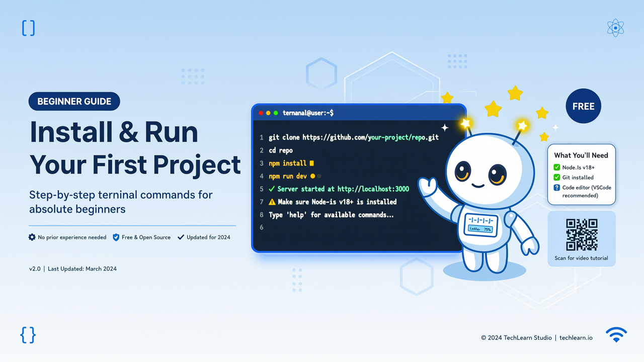
Task: Click the shield icon beside Free & Open Source
Action: [x=116, y=237]
